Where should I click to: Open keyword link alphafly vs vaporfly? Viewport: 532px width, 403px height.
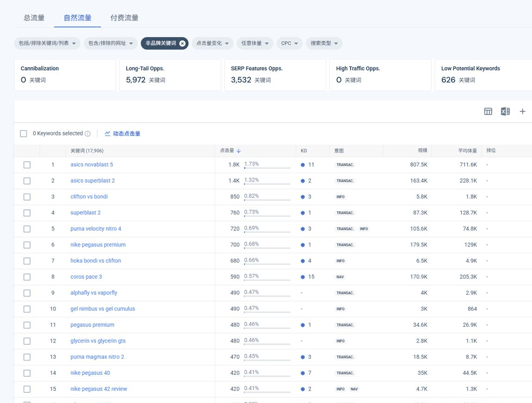pos(93,293)
